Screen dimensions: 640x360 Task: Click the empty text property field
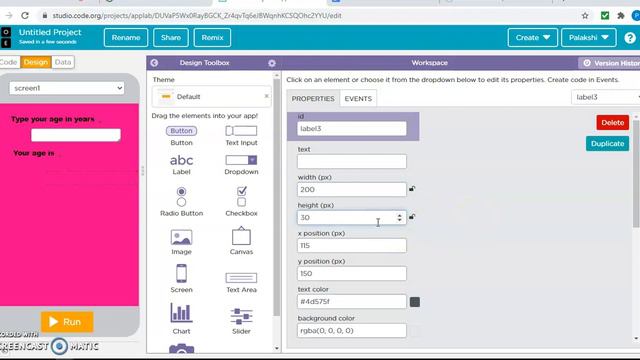pyautogui.click(x=352, y=162)
